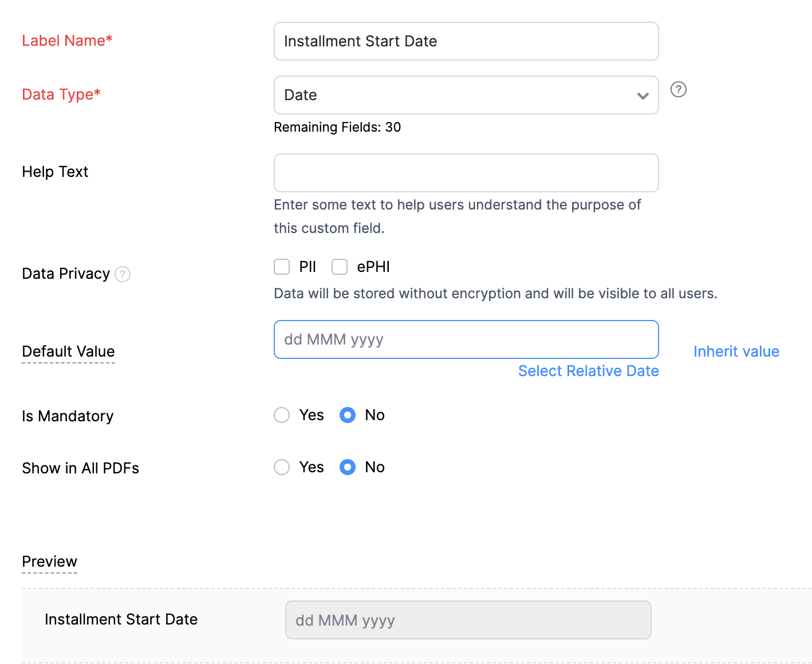Click the Installment Start Date preview label
812x664 pixels.
121,619
